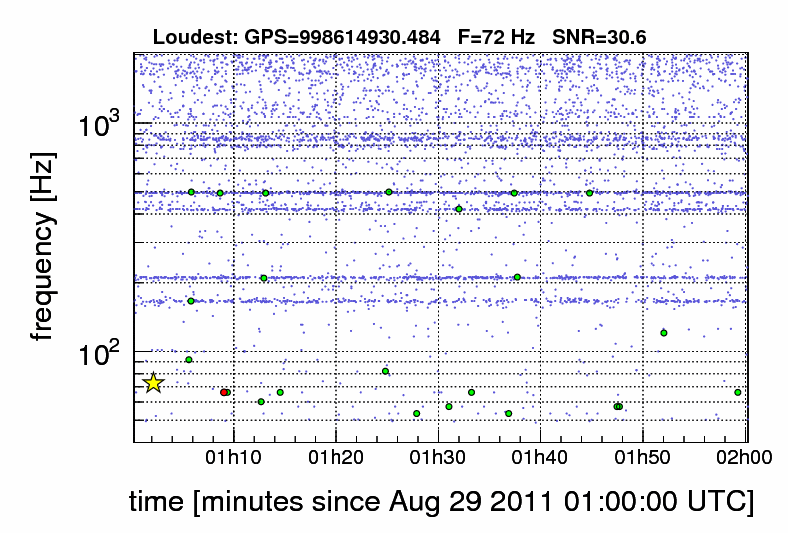
Task: Click the overlapping green marker pair near 01h48
Action: tap(618, 406)
